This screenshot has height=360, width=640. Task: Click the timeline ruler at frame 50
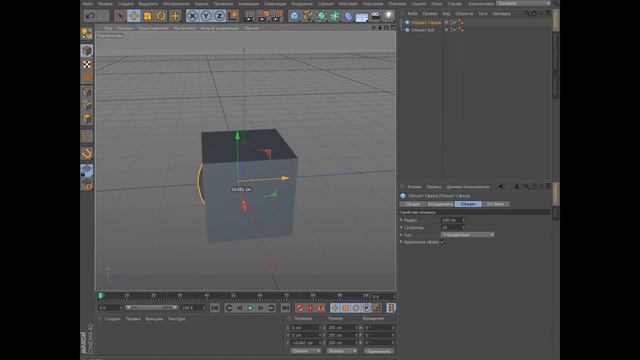coord(233,296)
